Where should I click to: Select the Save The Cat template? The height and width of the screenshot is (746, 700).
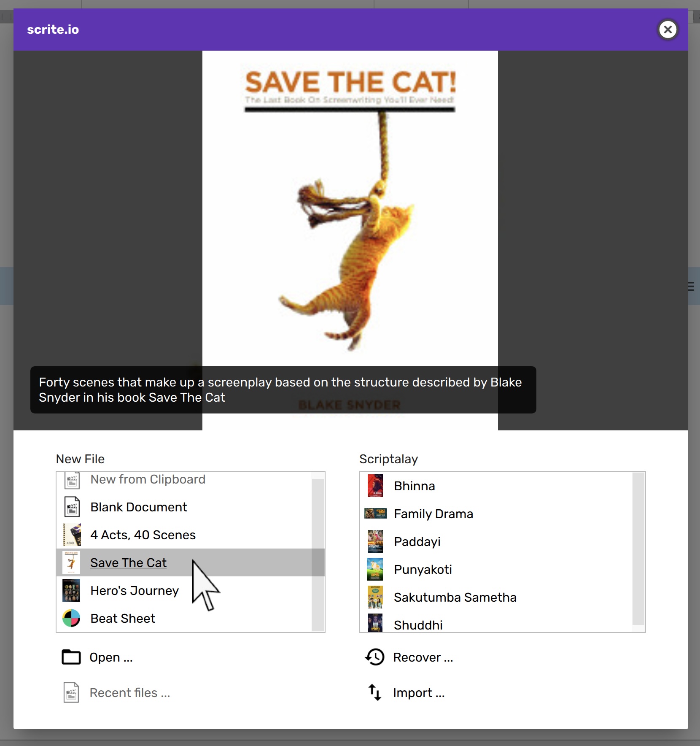(x=129, y=562)
